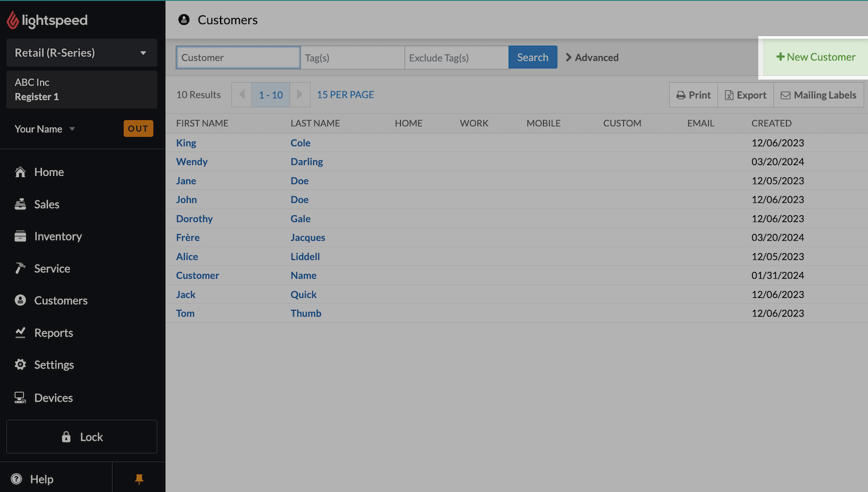Click the New Customer button
Screen dimensions: 868x492
[816, 57]
